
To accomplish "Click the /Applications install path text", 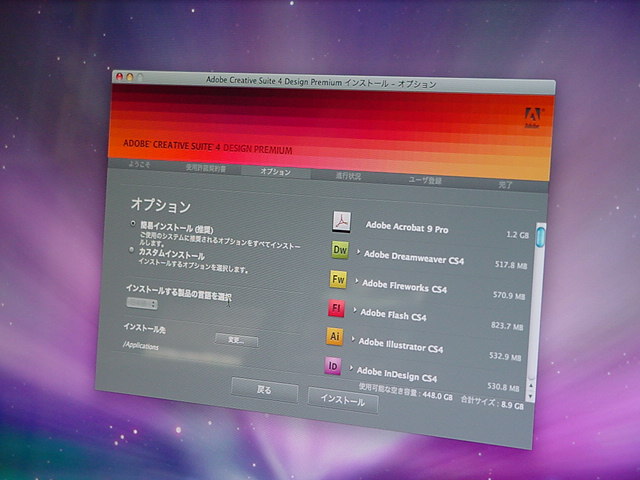I will tap(141, 346).
